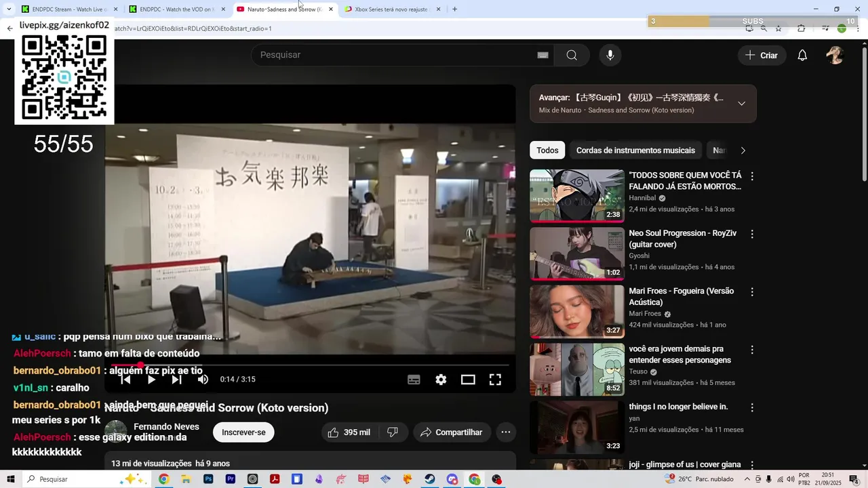Open você era jovem demais video title
The width and height of the screenshot is (868, 488).
pyautogui.click(x=679, y=354)
